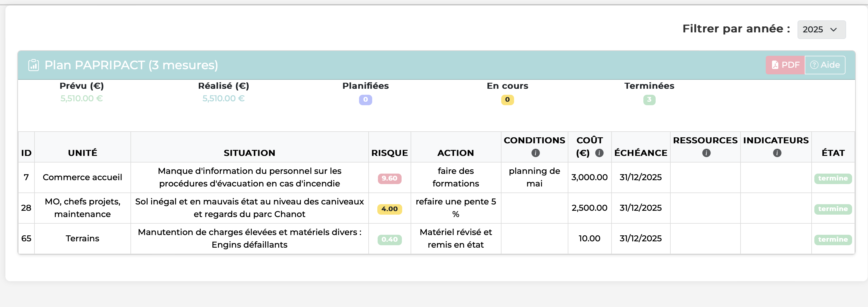Click the yellow risk badge 4.00
This screenshot has width=868, height=307.
pyautogui.click(x=390, y=209)
